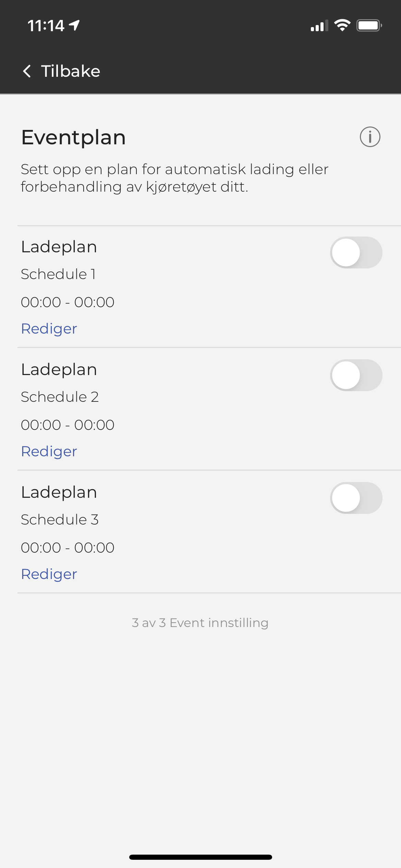Image resolution: width=401 pixels, height=868 pixels.
Task: Tap the location arrow beside the clock
Action: point(74,25)
